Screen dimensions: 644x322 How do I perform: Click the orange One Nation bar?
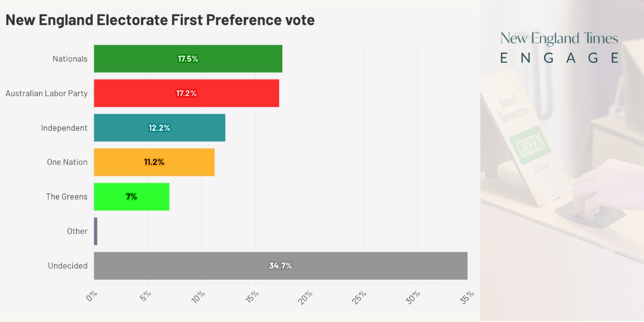pos(154,162)
